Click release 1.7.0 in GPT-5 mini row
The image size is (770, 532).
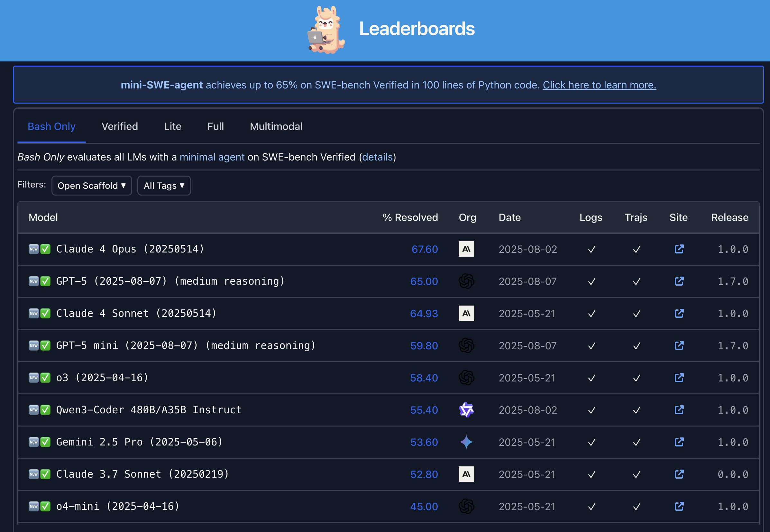point(733,346)
